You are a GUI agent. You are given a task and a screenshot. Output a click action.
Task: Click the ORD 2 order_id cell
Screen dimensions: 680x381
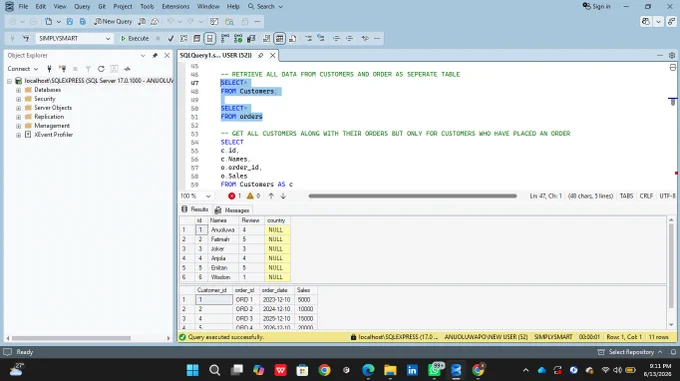[246, 309]
